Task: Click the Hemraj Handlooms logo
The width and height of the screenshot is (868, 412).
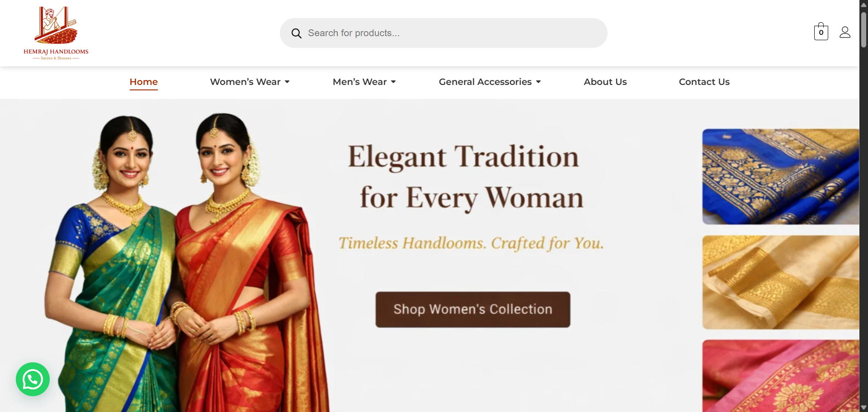Action: (56, 33)
